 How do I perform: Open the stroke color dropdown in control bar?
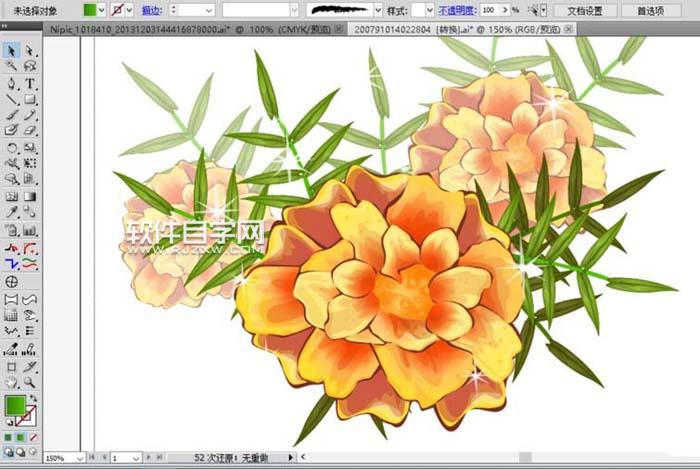click(129, 10)
